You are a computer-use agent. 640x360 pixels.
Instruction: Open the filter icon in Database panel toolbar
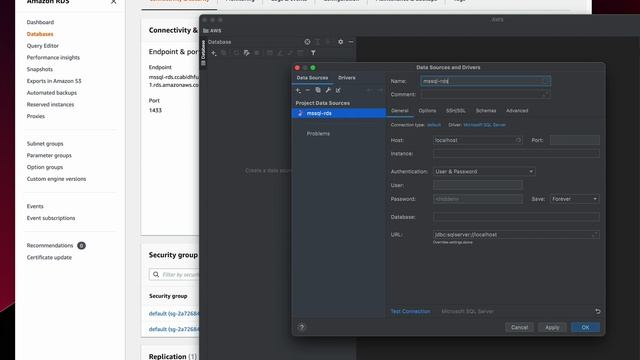coord(313,53)
